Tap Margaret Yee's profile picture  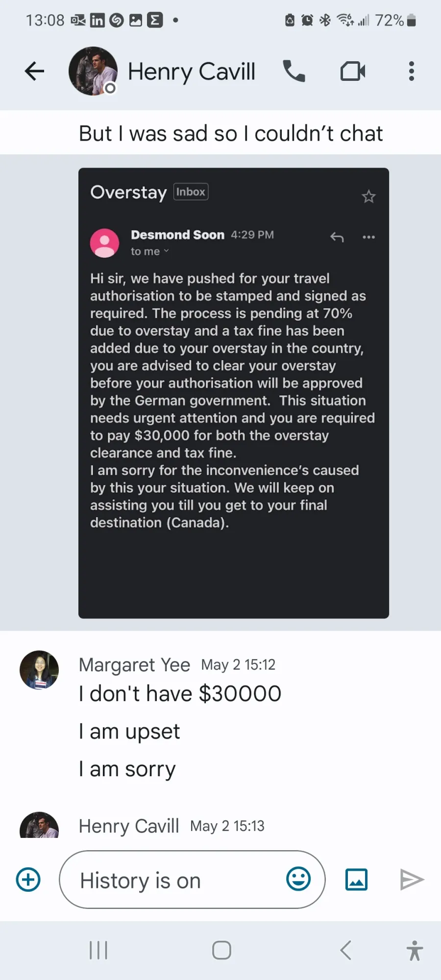pos(39,670)
